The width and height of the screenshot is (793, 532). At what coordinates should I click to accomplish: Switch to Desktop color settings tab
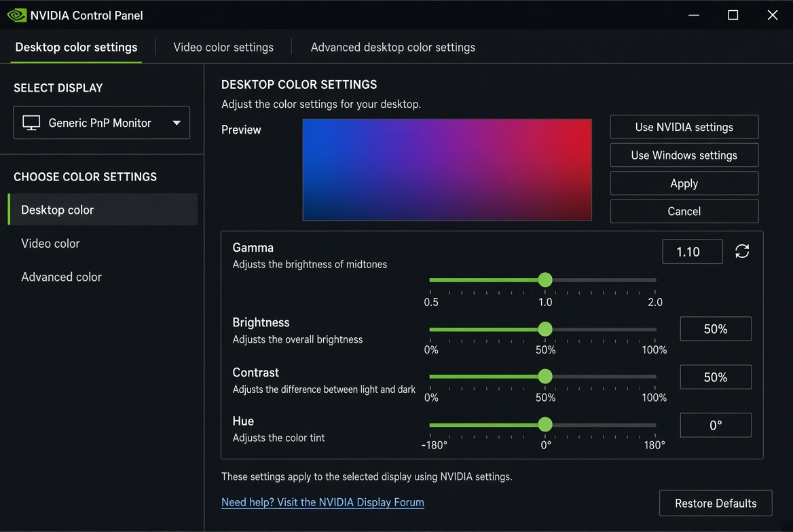tap(76, 47)
